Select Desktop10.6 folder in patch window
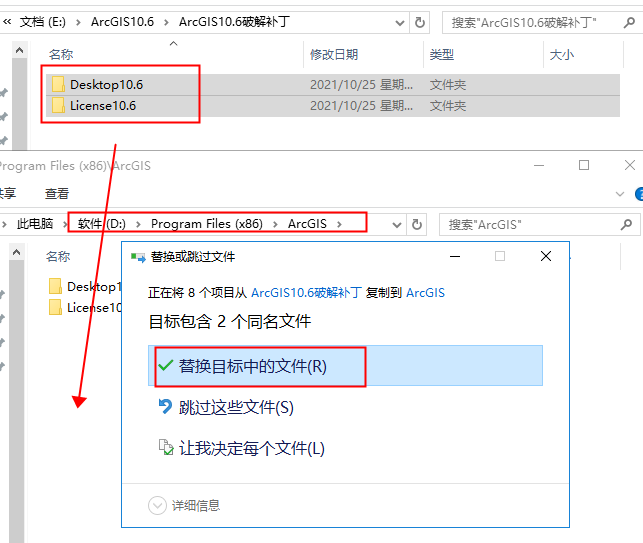This screenshot has height=543, width=643. point(106,84)
